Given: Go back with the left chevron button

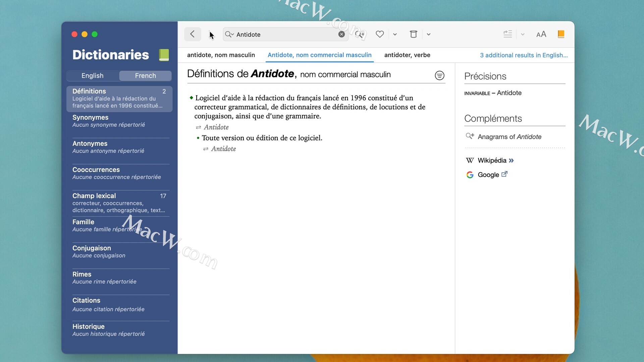Looking at the screenshot, I should (193, 34).
